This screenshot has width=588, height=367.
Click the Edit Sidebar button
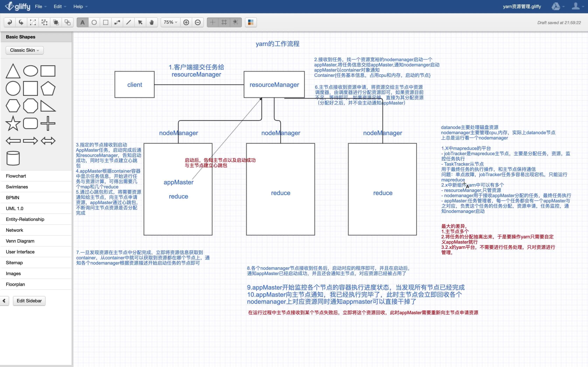(29, 301)
